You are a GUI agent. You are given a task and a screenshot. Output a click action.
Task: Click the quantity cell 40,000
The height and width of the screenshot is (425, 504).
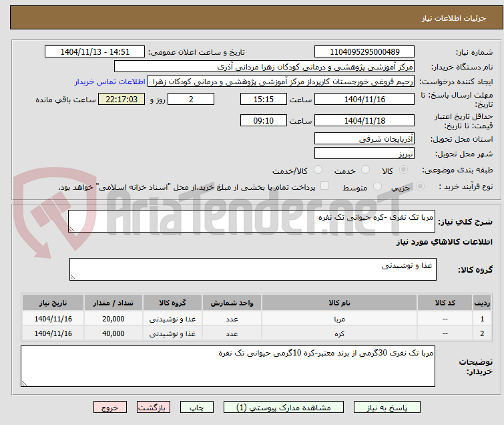(113, 333)
